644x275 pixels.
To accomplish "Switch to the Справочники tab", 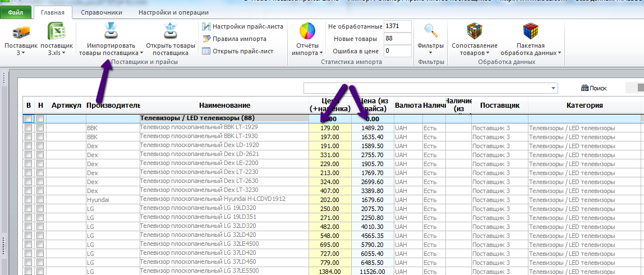I will tap(100, 13).
